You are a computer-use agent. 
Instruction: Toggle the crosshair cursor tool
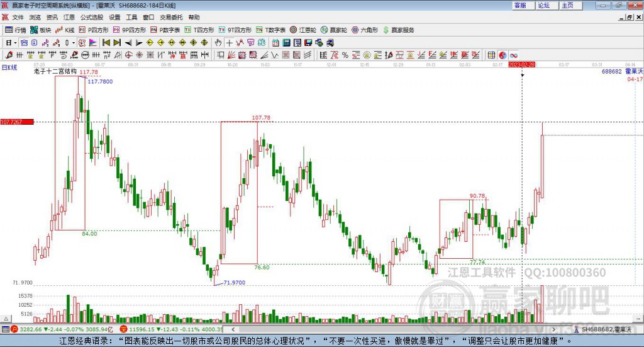(229, 43)
